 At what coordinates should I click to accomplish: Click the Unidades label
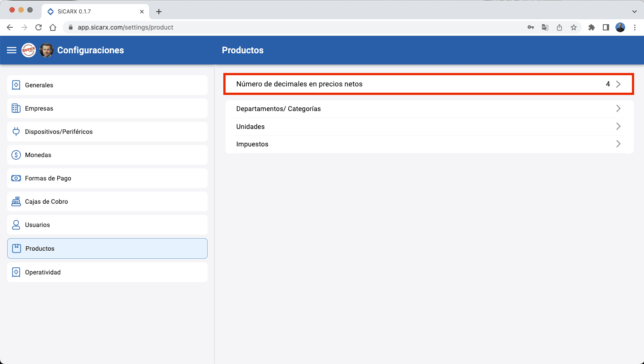[x=250, y=127]
